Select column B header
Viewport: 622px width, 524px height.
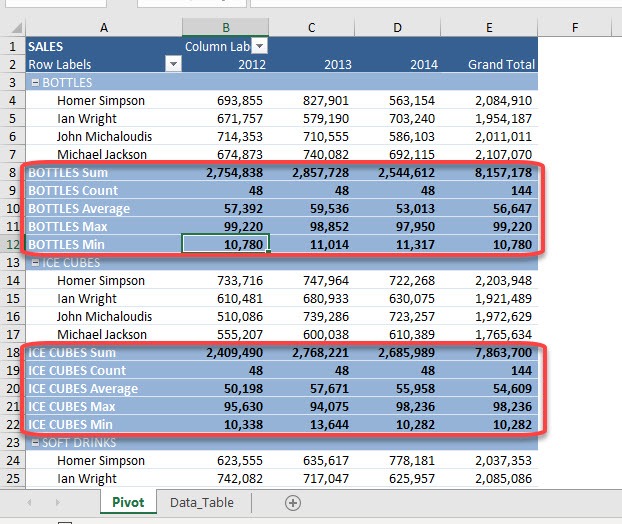coord(225,27)
